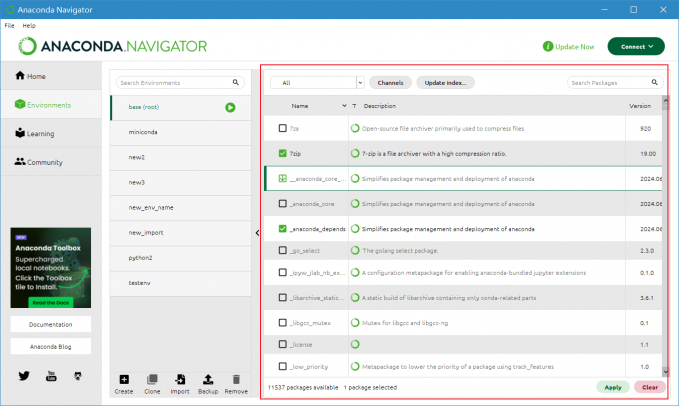
Task: Select the miniconda environment
Action: [181, 132]
